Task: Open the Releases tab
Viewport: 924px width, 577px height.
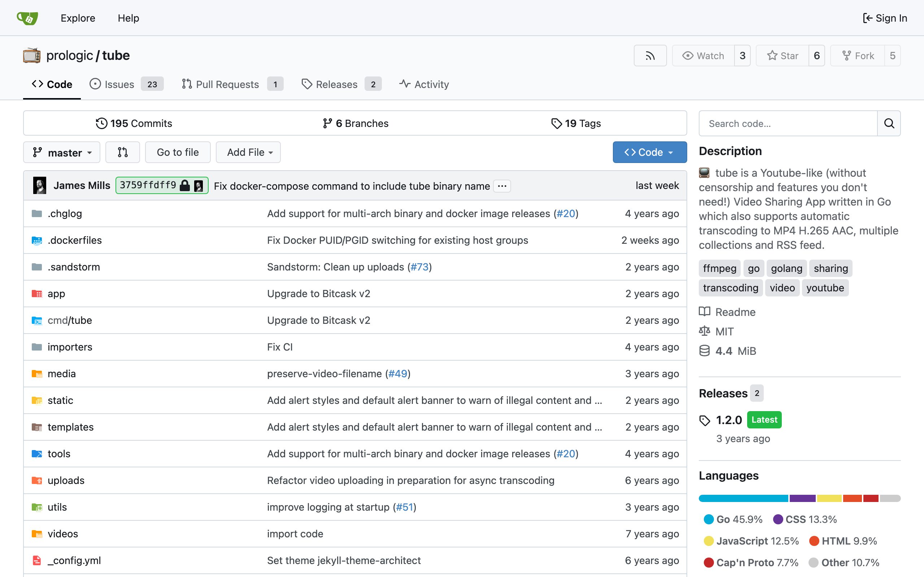Action: coord(336,84)
